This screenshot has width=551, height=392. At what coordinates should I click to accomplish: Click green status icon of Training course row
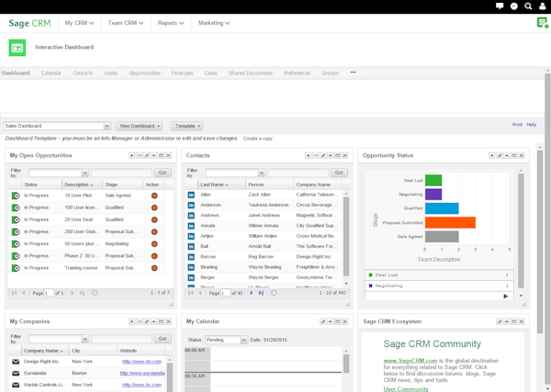point(16,268)
